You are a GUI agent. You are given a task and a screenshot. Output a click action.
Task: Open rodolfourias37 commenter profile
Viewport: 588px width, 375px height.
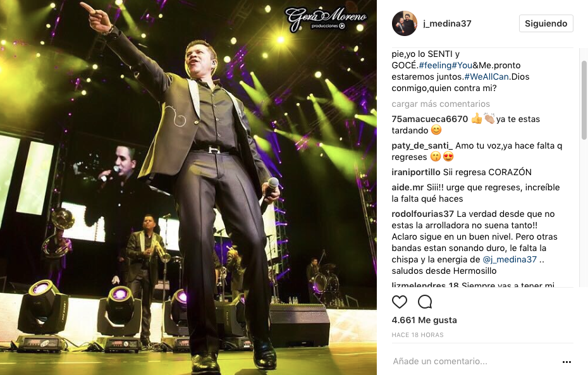(422, 214)
